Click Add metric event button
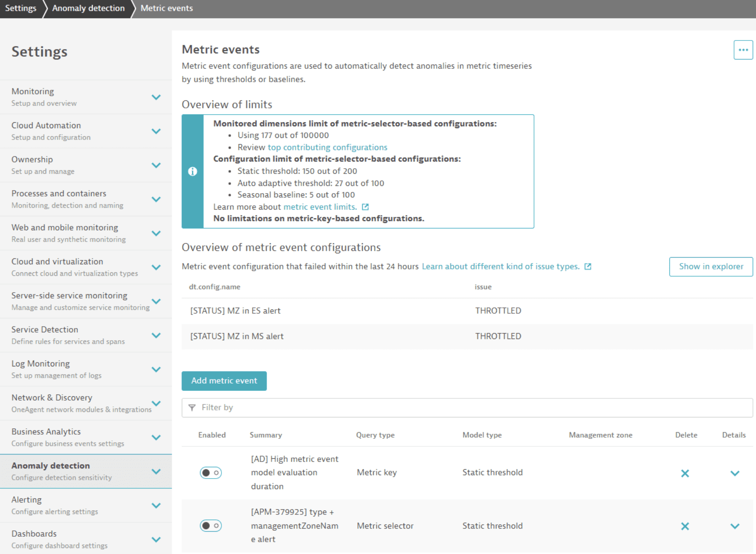This screenshot has width=756, height=554. coord(224,381)
